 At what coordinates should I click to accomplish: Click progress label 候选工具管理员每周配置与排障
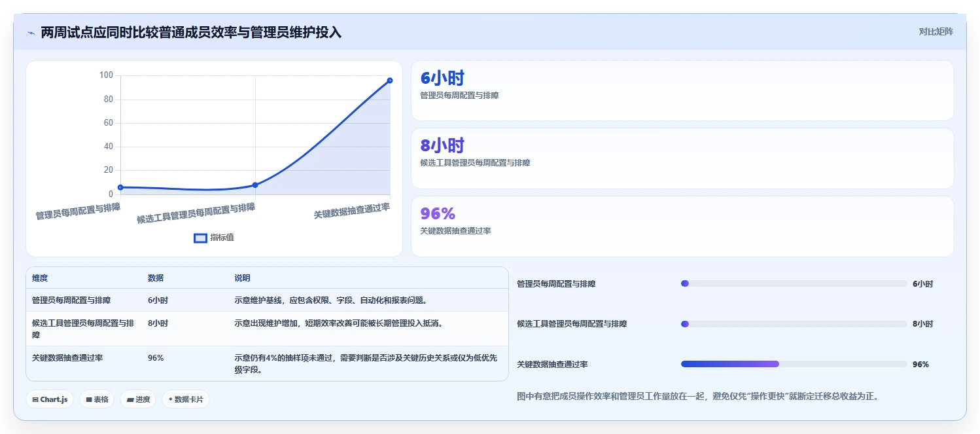tap(572, 324)
